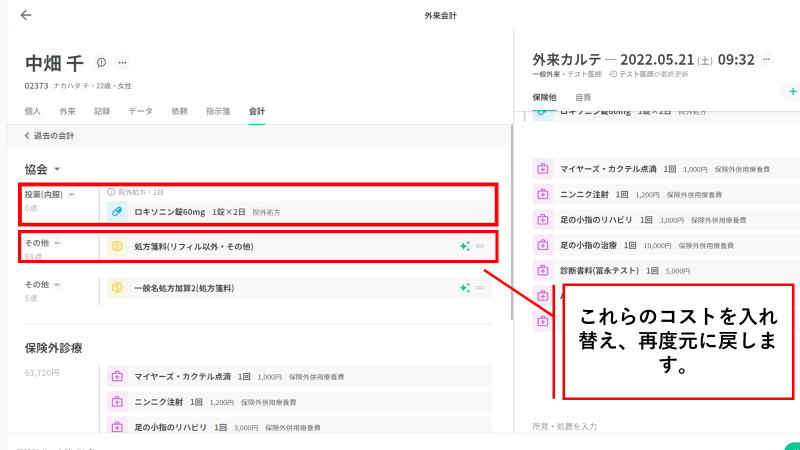Screen dimensions: 800x450
Task: Click the 外来カルテ date header 2022.05.21
Action: click(657, 60)
